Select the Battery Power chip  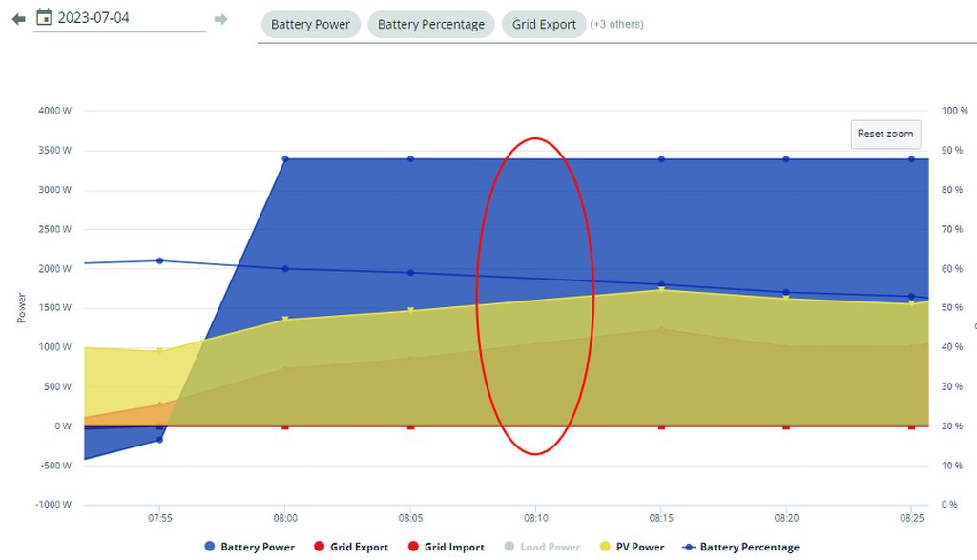[x=310, y=25]
